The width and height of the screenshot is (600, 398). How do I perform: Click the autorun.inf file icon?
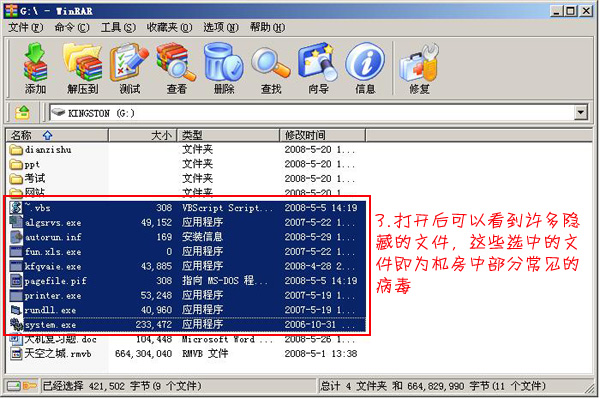tap(16, 237)
